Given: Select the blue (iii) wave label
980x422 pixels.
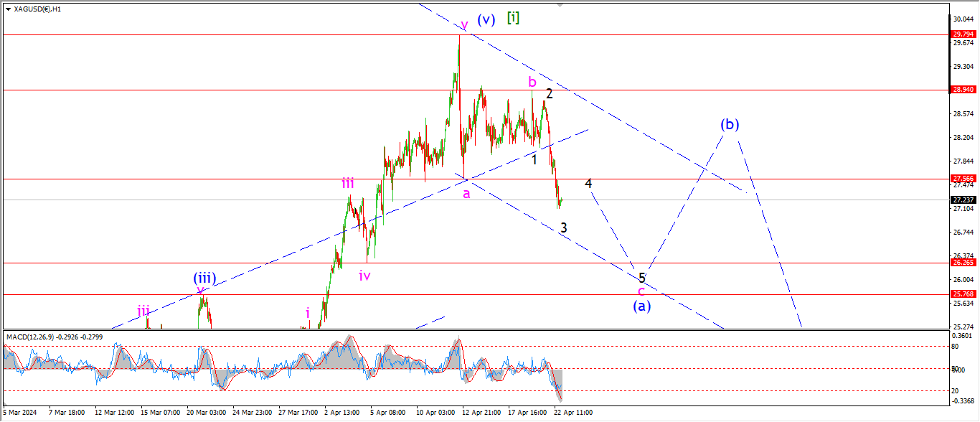Looking at the screenshot, I should pyautogui.click(x=204, y=278).
